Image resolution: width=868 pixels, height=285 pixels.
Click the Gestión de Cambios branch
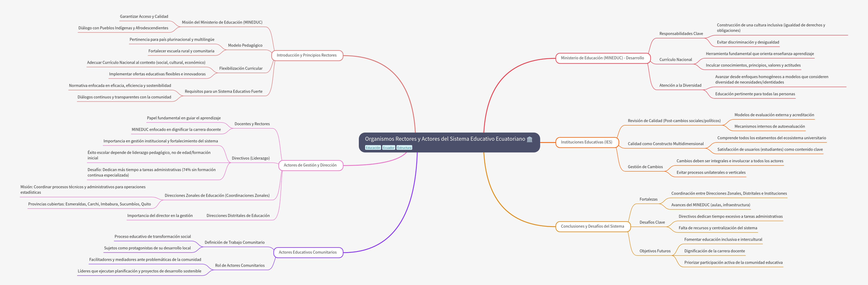pos(645,167)
